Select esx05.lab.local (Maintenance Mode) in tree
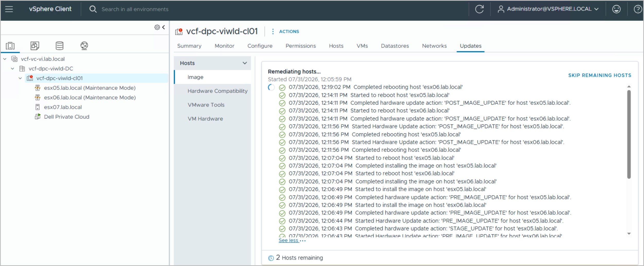 (x=90, y=88)
